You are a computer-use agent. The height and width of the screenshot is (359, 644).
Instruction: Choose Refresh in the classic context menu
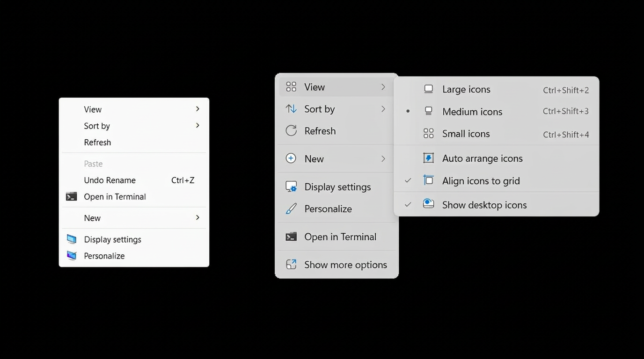(x=134, y=143)
